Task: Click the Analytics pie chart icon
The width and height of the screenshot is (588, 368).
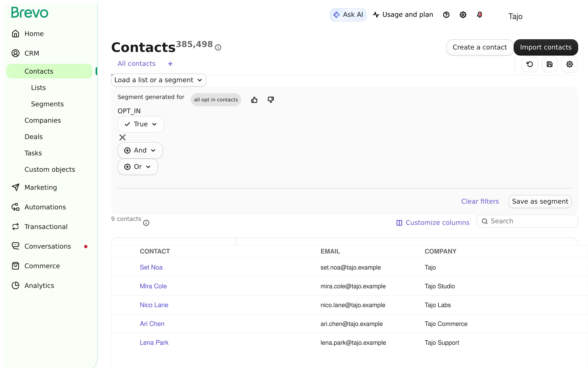Action: [x=16, y=285]
